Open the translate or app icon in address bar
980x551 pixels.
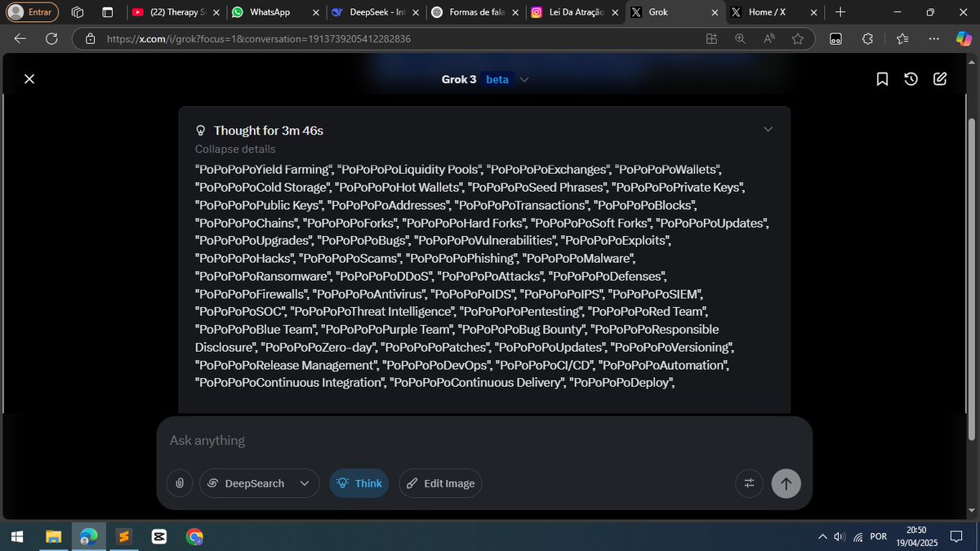(711, 38)
